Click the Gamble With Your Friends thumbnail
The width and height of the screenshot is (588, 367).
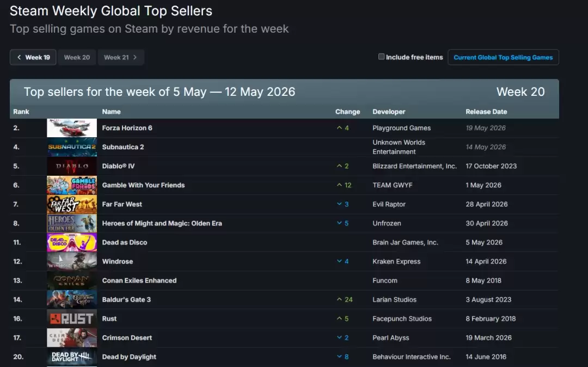[x=72, y=185]
